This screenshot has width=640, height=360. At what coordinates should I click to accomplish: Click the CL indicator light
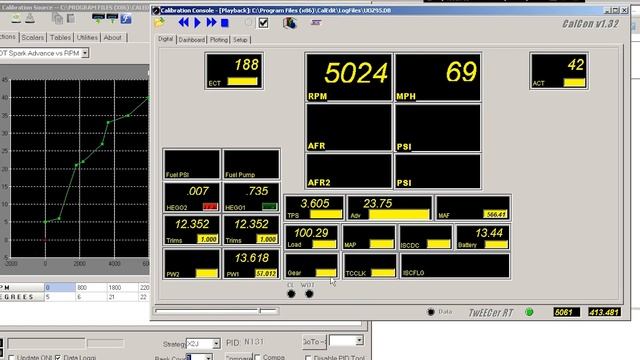point(291,294)
